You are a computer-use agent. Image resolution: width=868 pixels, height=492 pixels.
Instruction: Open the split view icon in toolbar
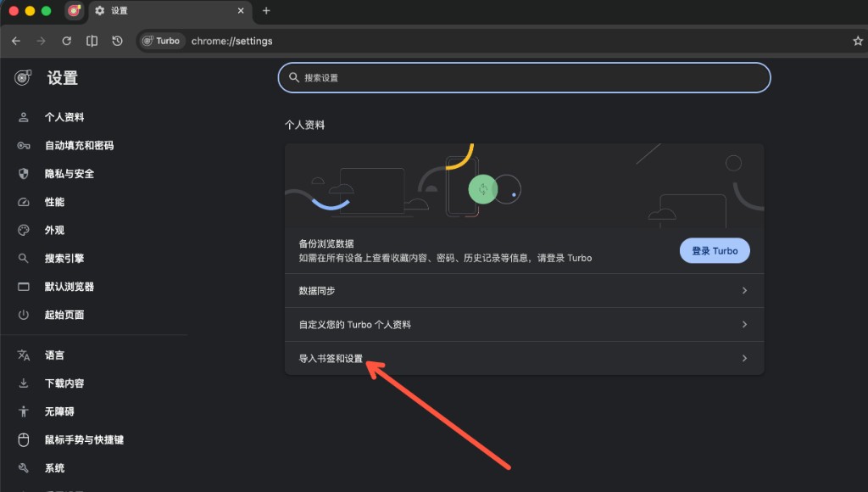(92, 41)
